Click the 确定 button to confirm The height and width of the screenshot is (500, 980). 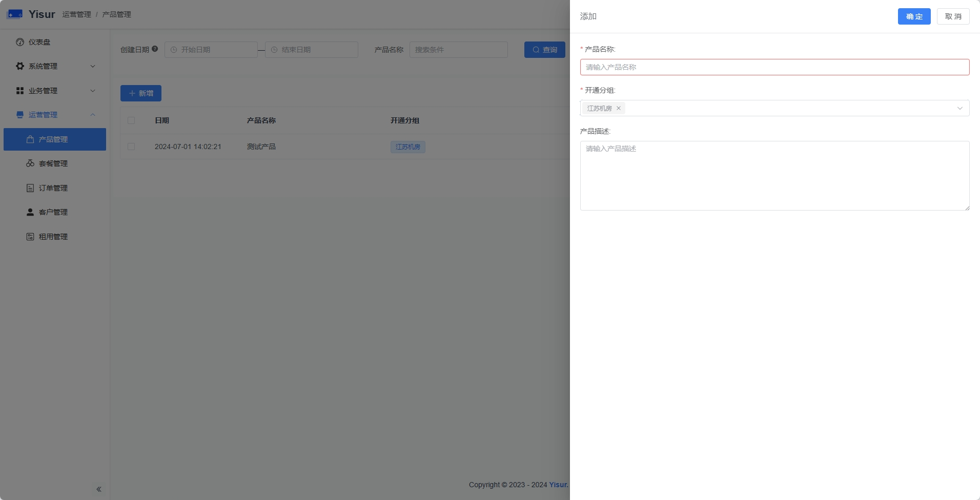[x=914, y=16]
